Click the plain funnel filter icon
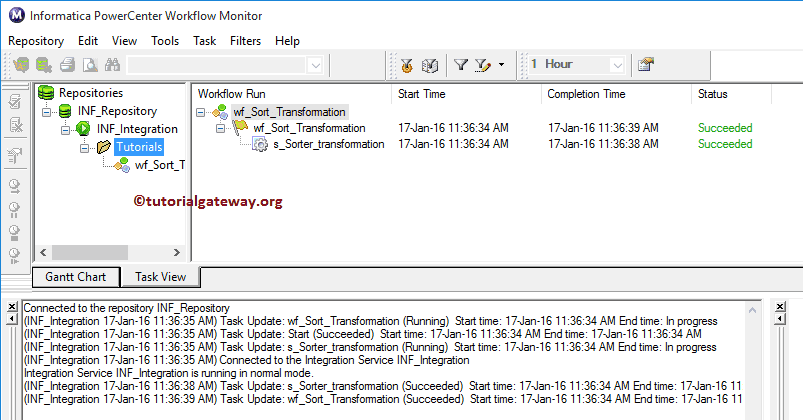 pos(461,65)
